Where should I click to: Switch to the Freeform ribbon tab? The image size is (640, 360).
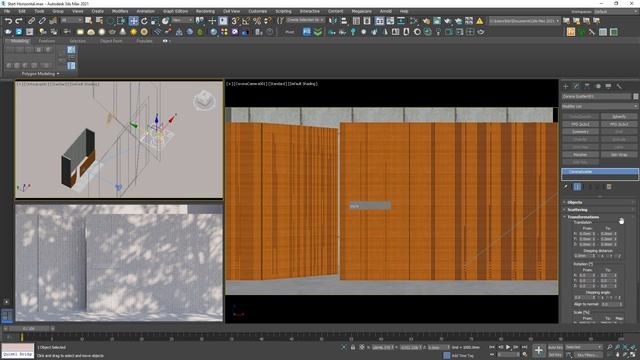click(x=47, y=41)
